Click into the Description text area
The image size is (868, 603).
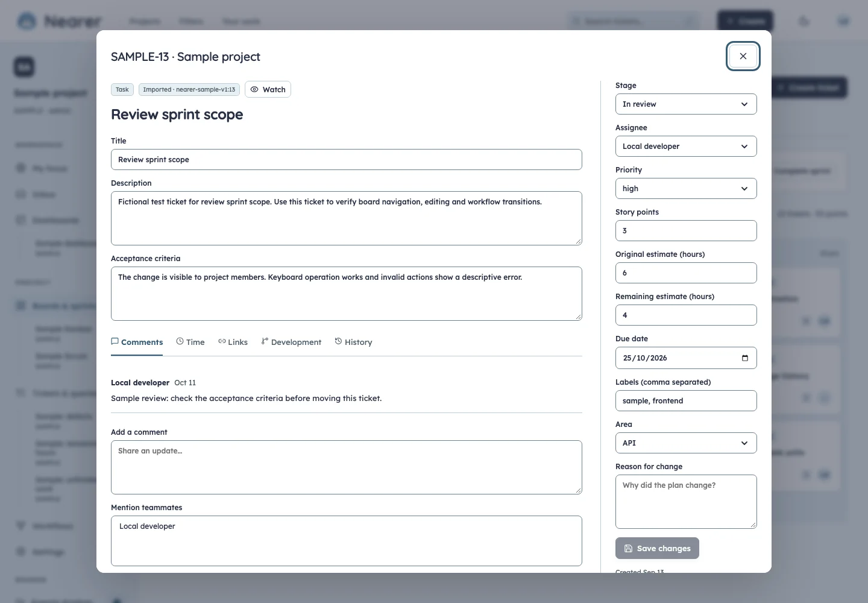click(x=347, y=218)
